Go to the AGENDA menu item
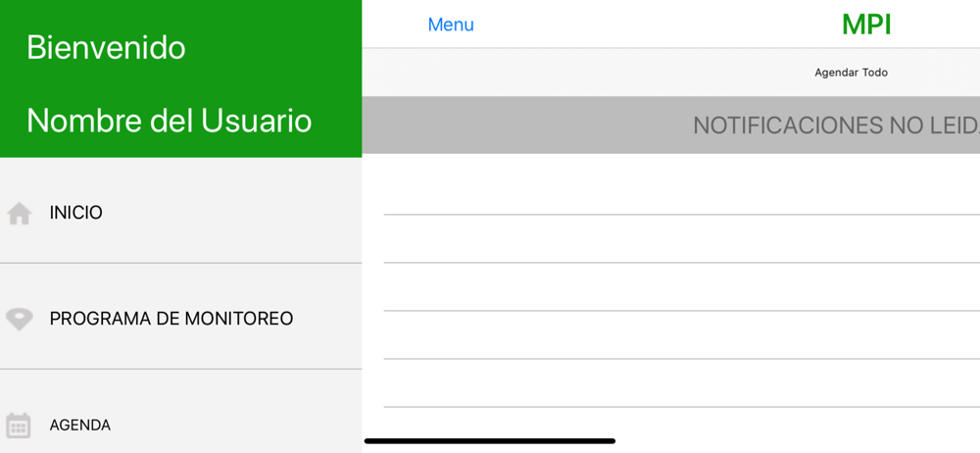The image size is (980, 453). pos(180,411)
